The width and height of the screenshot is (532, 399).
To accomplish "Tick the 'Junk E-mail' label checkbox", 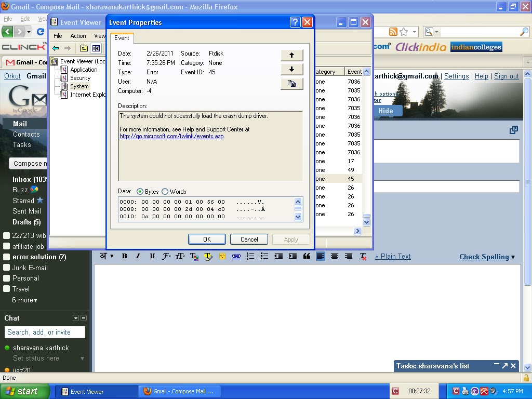I will point(6,268).
